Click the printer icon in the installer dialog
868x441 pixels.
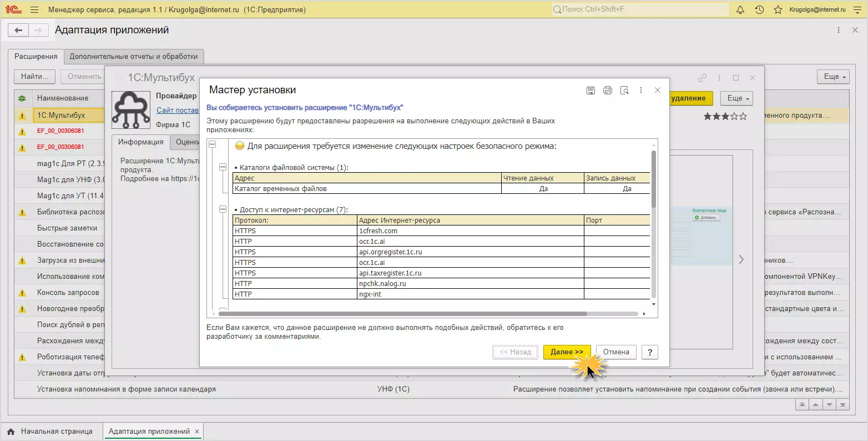tap(607, 91)
